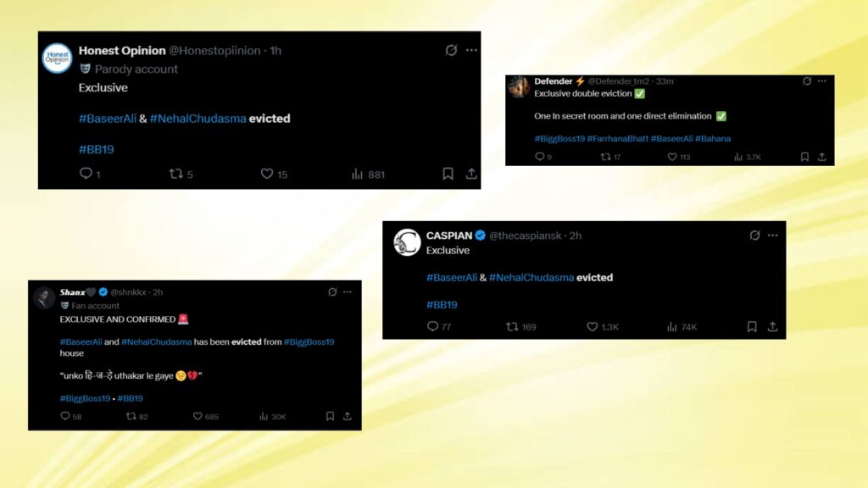
Task: Open @thecaspiansk profile handle
Action: tap(525, 236)
